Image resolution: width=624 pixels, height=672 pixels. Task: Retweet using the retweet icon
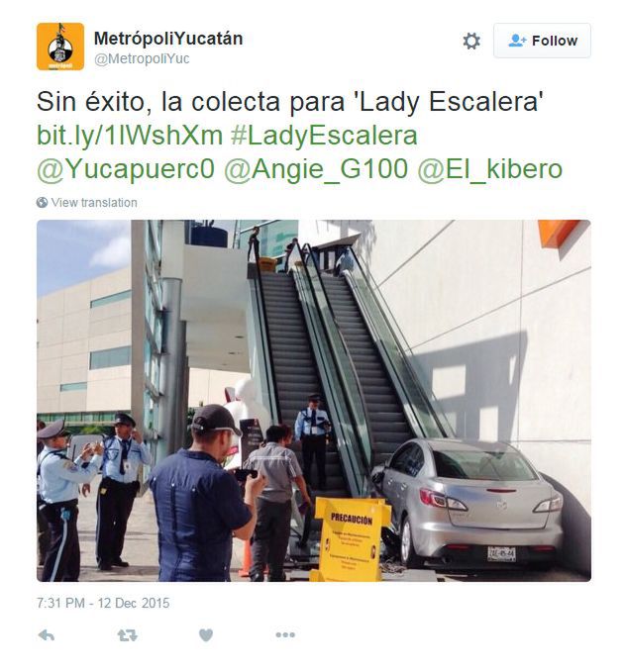pos(128,635)
